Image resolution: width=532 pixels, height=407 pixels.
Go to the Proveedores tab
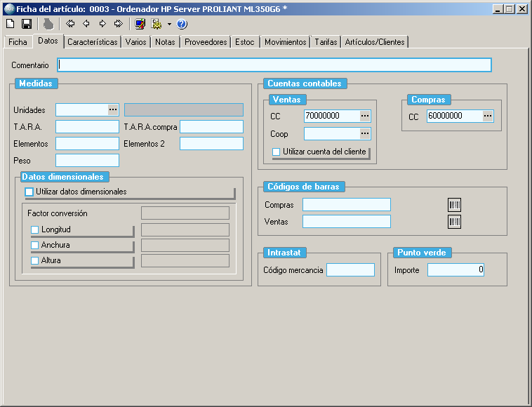click(x=206, y=42)
